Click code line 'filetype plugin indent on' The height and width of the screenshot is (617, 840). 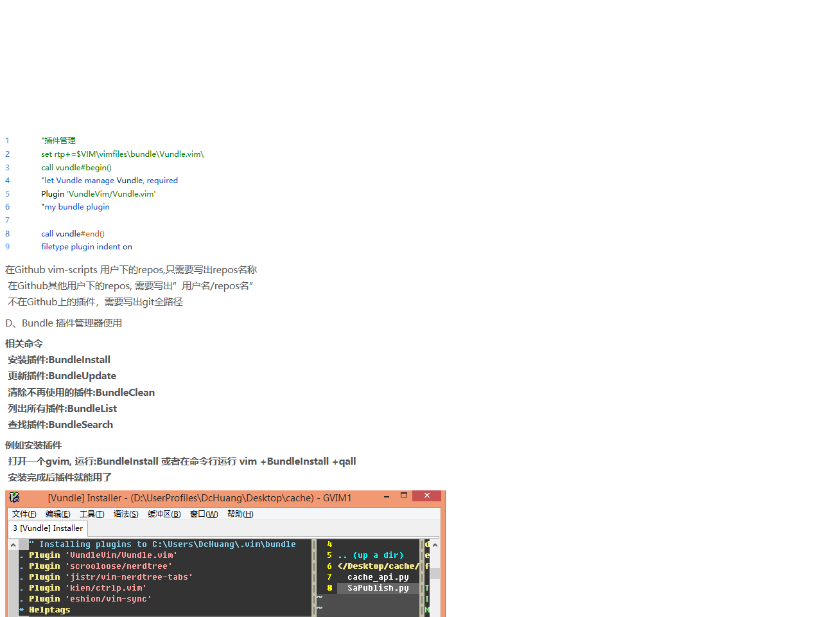pos(87,247)
